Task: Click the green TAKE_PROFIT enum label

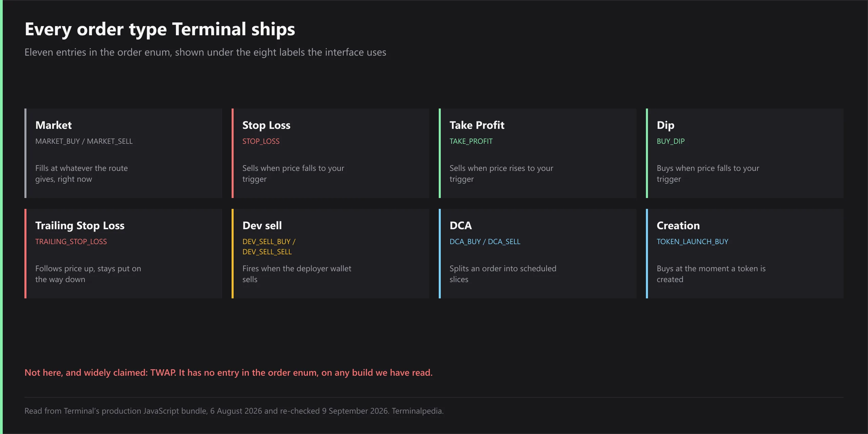Action: click(471, 141)
